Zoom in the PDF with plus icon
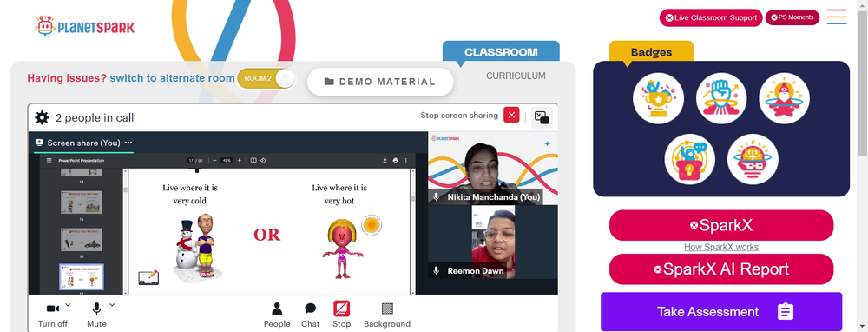The width and height of the screenshot is (868, 332). tap(240, 160)
